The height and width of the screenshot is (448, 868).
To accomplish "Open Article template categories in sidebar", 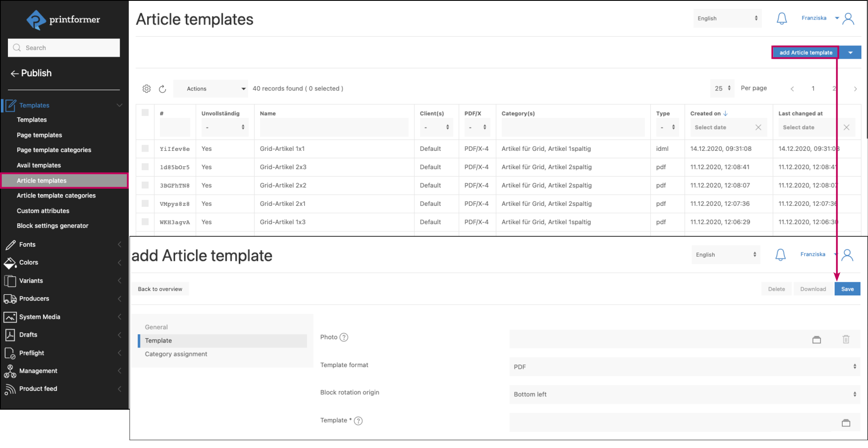I will 56,195.
